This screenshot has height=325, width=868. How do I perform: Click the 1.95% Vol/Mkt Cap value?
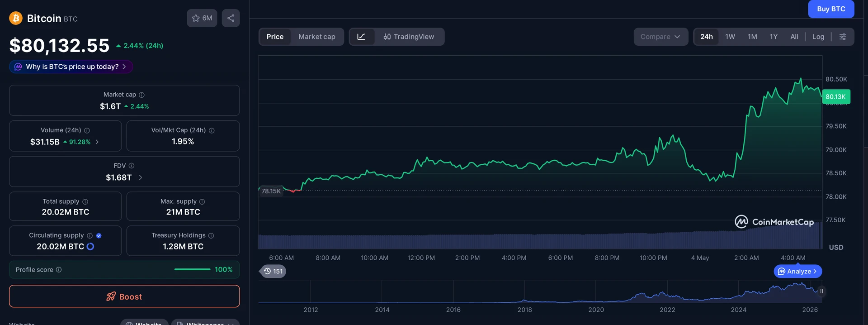(183, 142)
